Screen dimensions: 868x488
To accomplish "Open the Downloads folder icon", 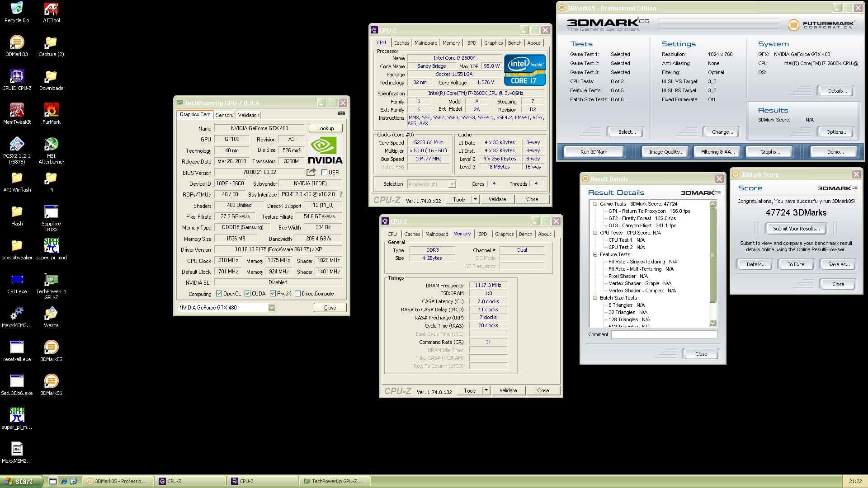I will (51, 80).
